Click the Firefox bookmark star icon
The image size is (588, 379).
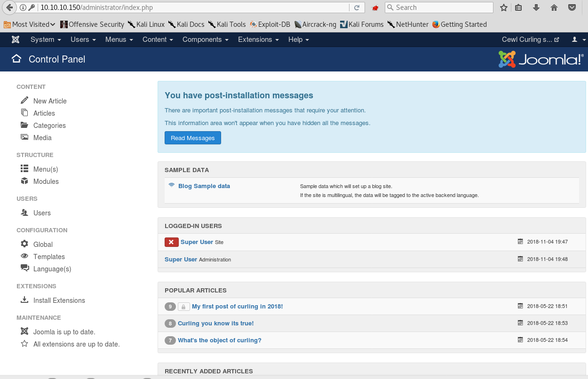[504, 8]
